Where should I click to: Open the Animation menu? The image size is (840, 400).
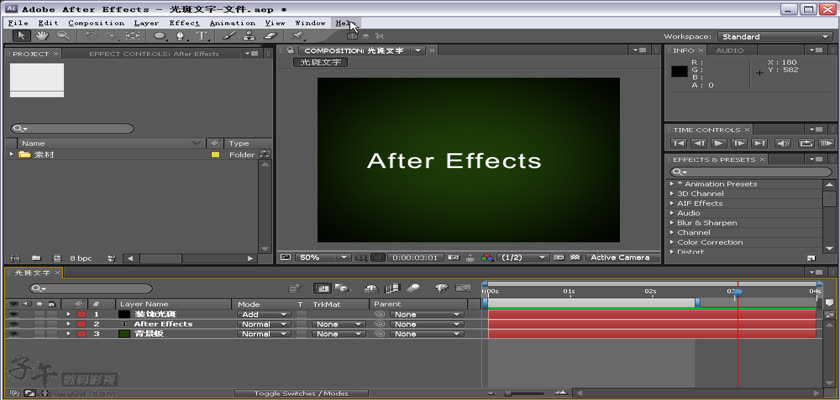(x=232, y=23)
